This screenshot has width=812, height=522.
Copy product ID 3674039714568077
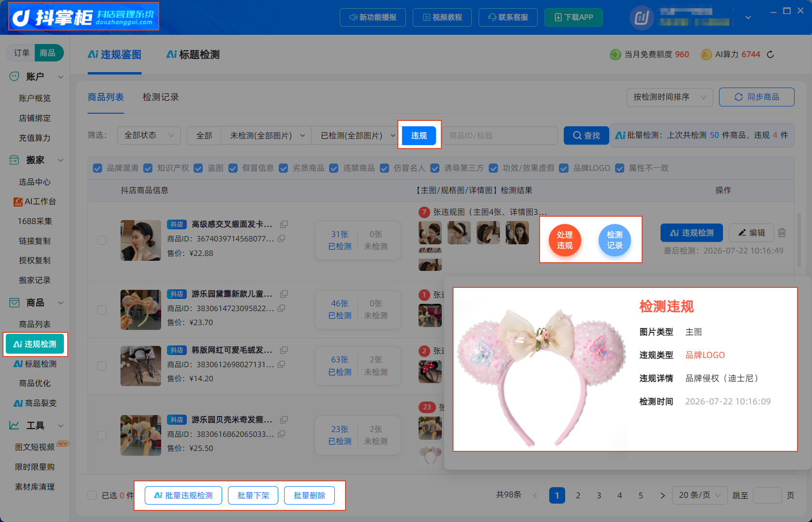pos(282,239)
